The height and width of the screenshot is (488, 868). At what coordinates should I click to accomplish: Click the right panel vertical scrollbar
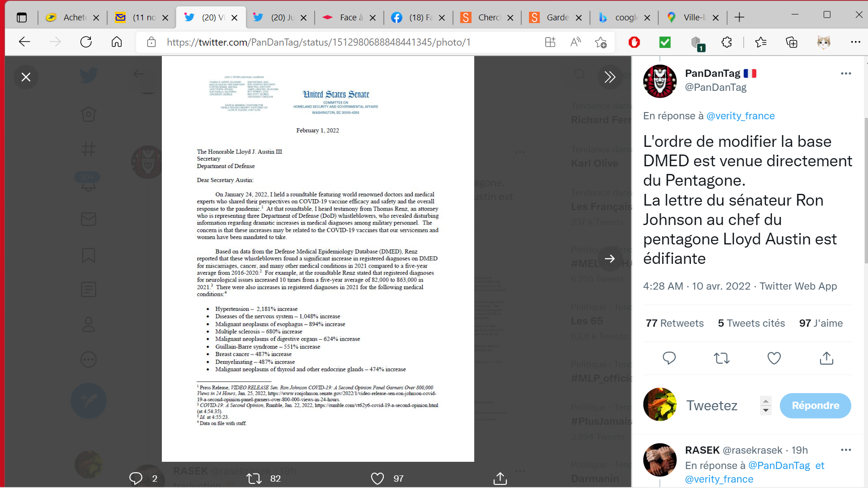click(865, 190)
